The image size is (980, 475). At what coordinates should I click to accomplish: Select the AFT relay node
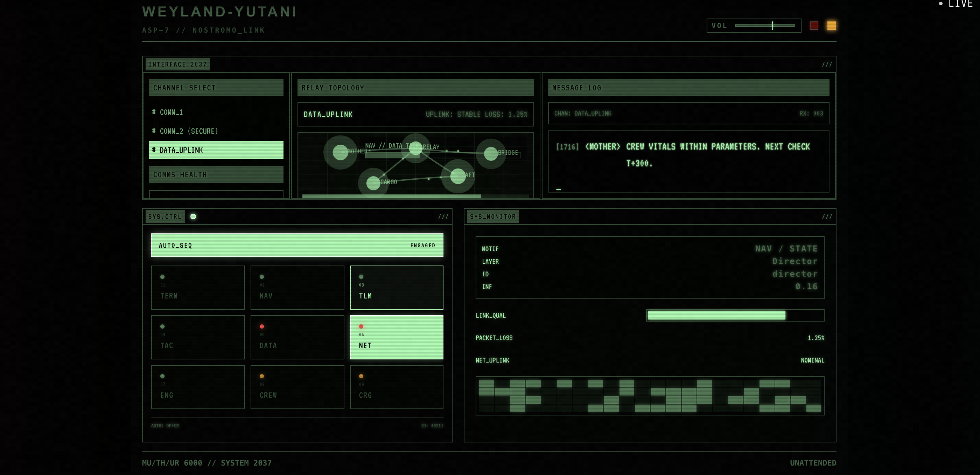pyautogui.click(x=458, y=176)
